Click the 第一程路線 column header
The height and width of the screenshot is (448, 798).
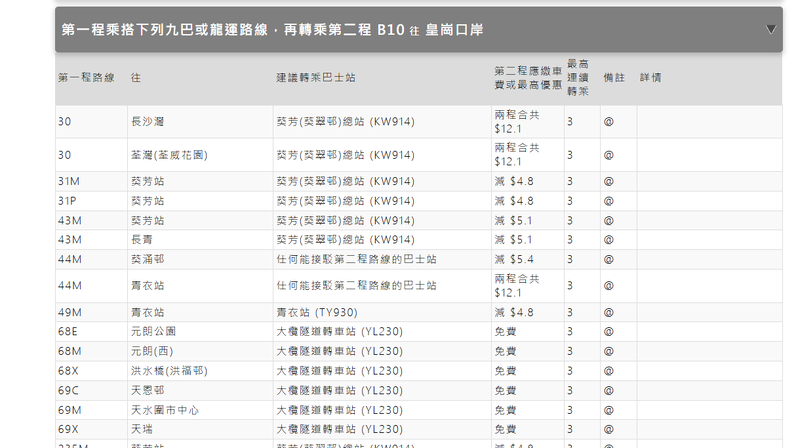click(x=86, y=77)
